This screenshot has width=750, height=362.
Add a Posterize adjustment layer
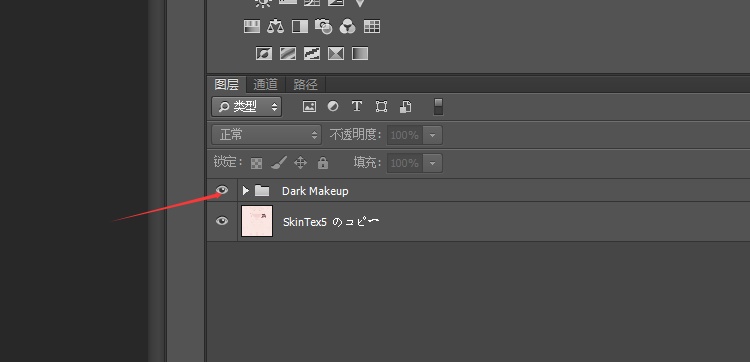[x=288, y=53]
